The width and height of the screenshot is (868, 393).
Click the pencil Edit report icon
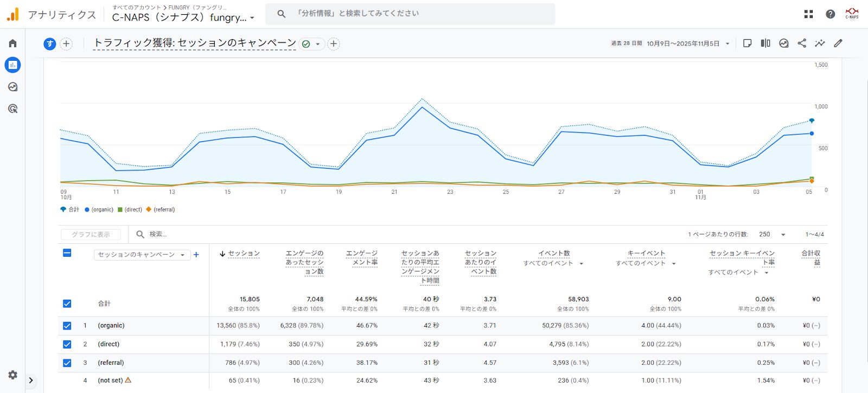(838, 43)
